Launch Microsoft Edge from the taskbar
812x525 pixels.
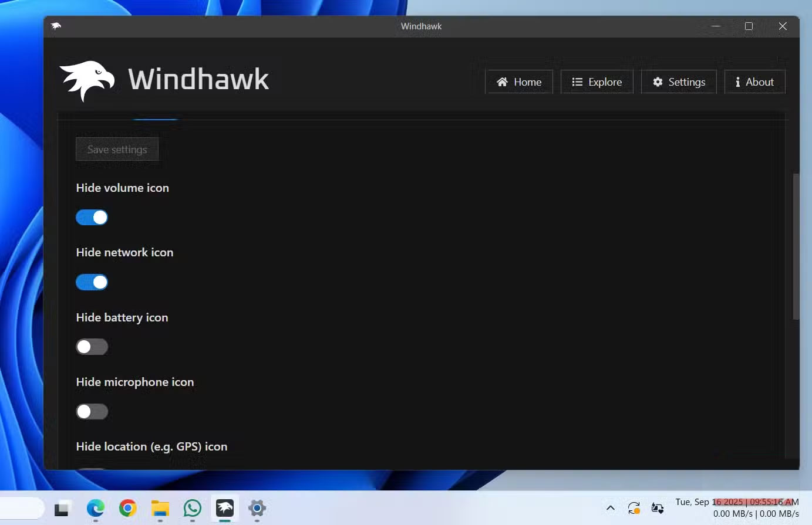(96, 509)
